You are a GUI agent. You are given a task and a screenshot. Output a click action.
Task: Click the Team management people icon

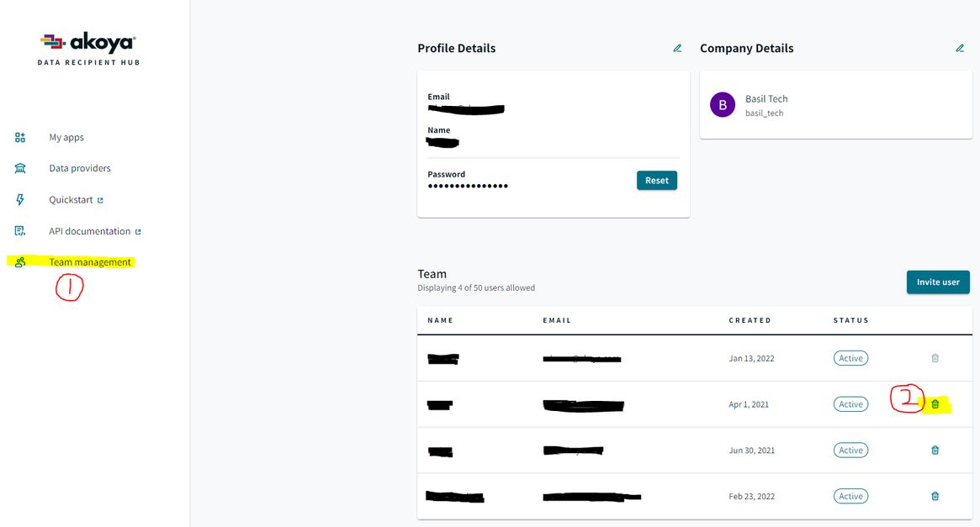[20, 262]
